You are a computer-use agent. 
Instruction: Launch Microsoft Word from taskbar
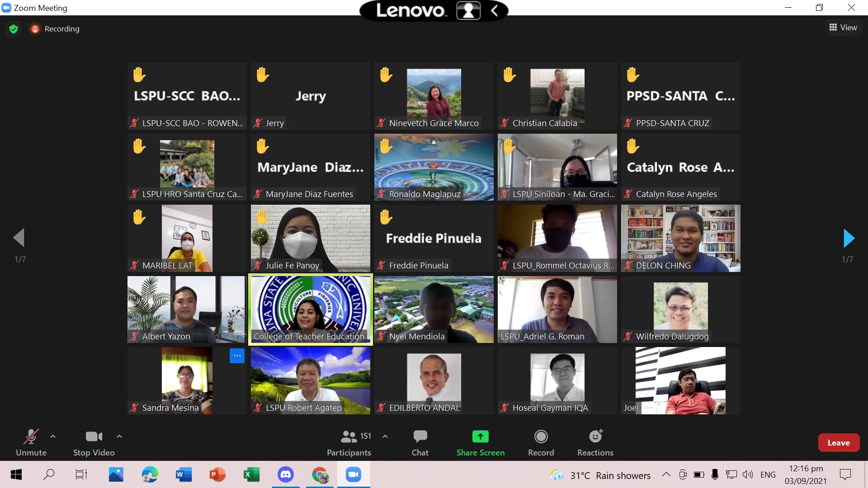coord(184,474)
